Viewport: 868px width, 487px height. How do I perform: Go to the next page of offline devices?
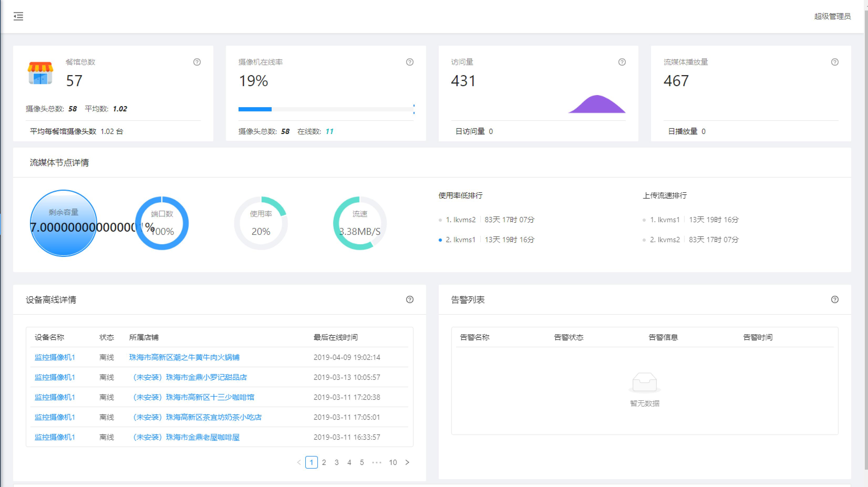[x=407, y=462]
